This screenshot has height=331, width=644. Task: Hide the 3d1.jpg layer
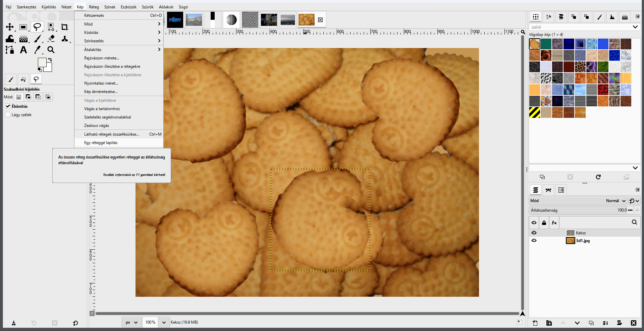click(534, 240)
